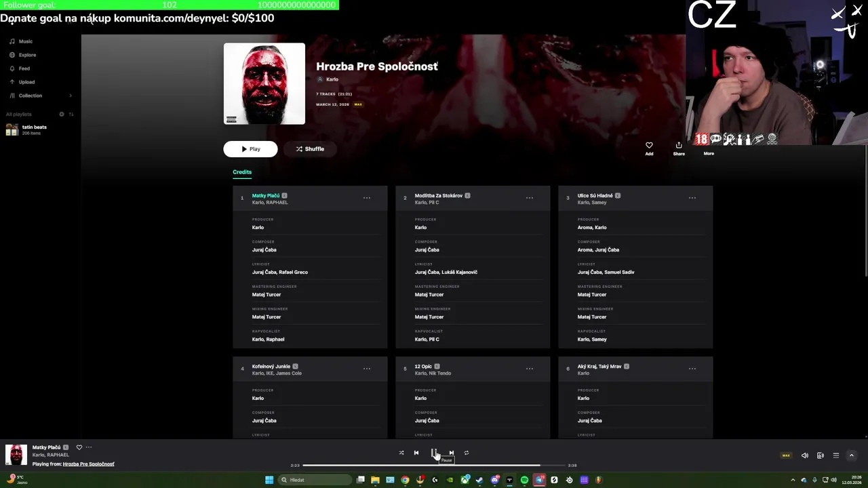Screen dimensions: 868x488
Task: Open options for Ulice Sú Hladné track
Action: tap(692, 198)
